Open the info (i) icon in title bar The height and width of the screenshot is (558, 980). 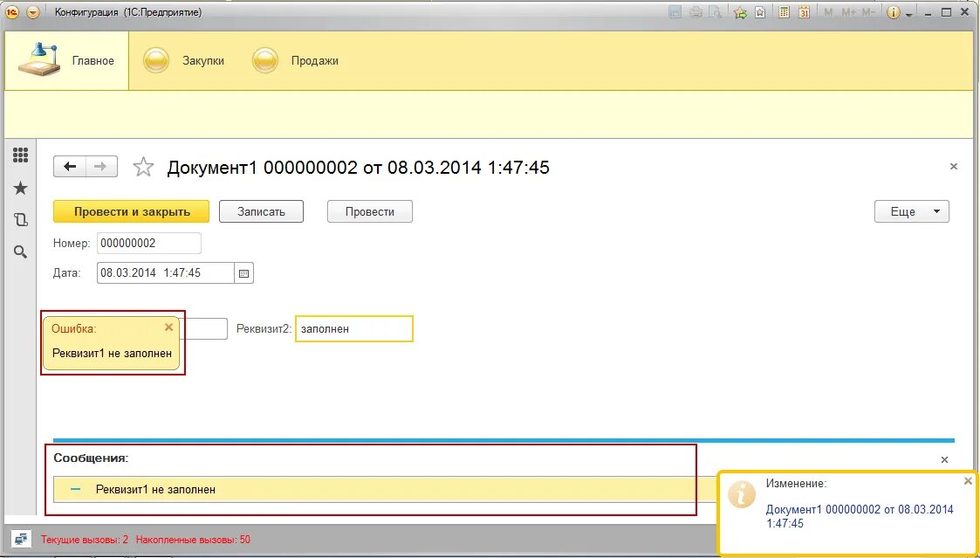click(894, 12)
